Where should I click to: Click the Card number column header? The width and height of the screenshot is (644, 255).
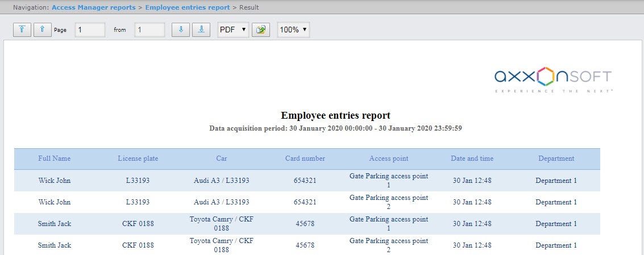305,158
